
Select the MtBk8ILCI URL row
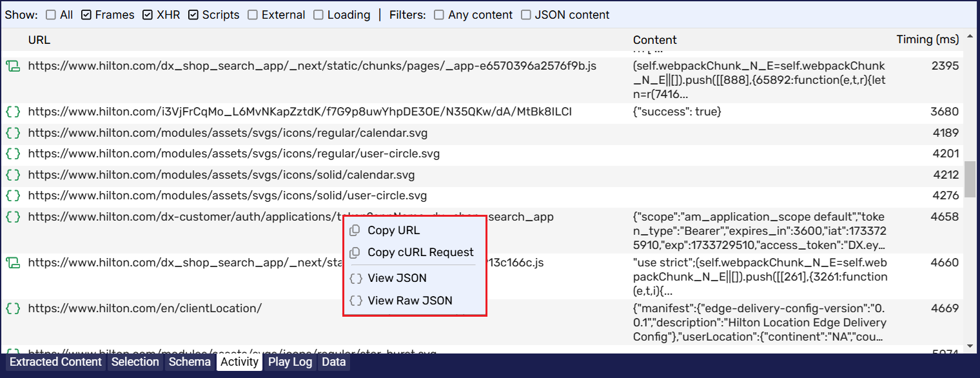pos(300,112)
